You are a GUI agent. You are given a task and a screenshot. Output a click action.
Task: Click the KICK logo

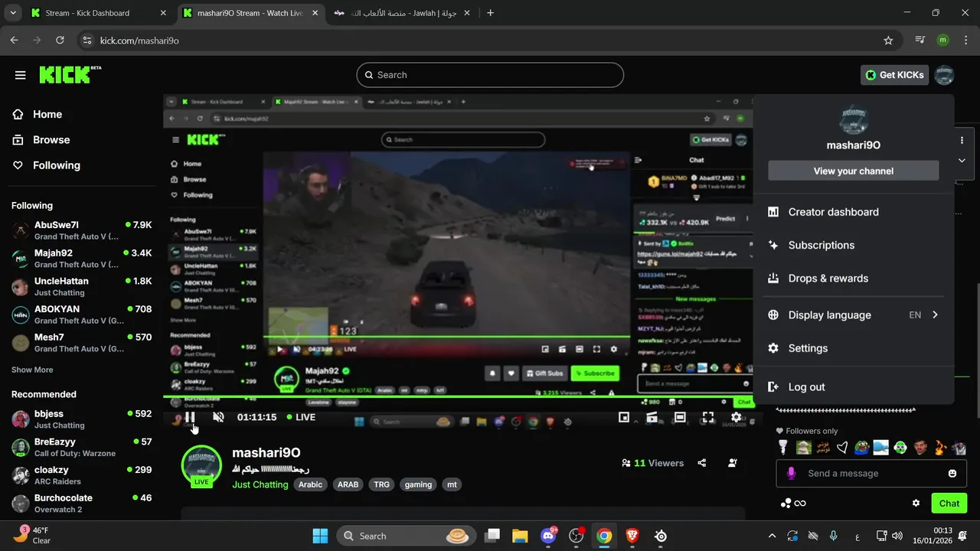tap(70, 74)
